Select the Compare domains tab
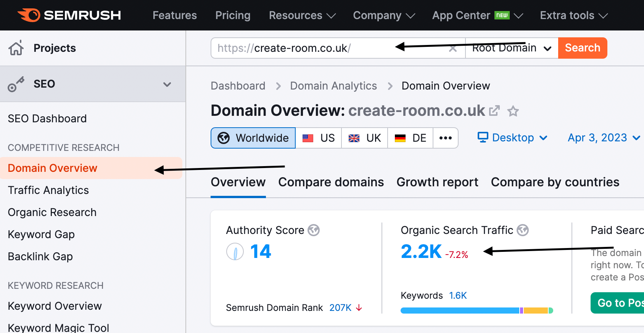The height and width of the screenshot is (333, 644). click(x=331, y=182)
